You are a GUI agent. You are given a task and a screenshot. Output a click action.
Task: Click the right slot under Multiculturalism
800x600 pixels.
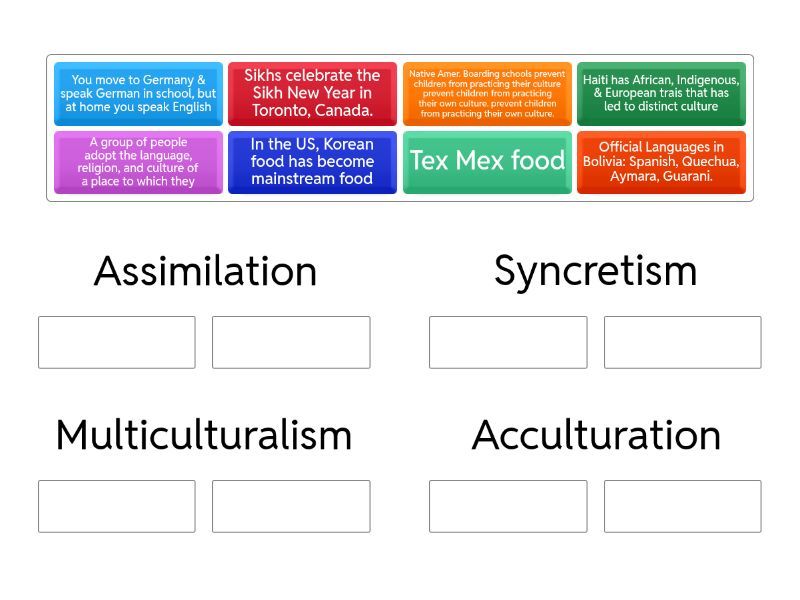tap(291, 506)
